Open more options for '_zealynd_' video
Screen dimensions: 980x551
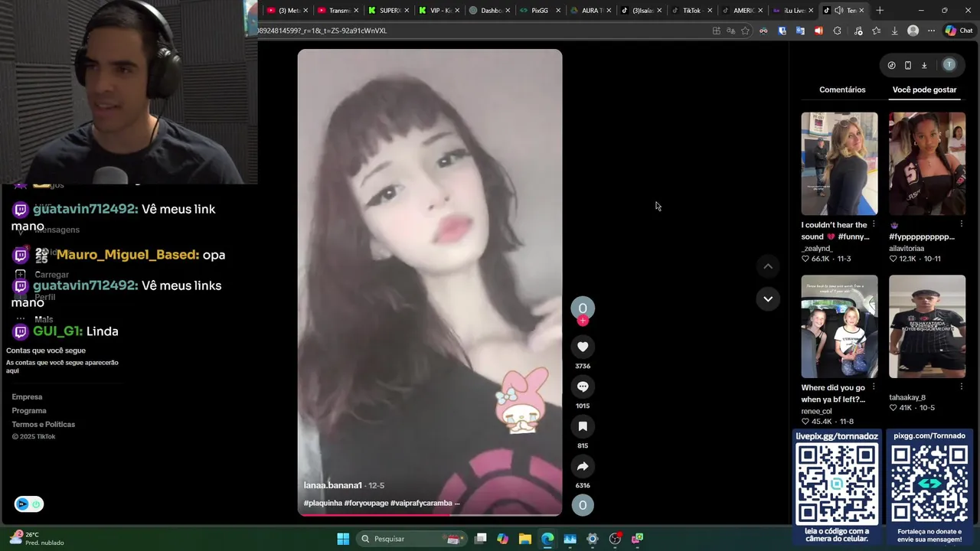[874, 224]
